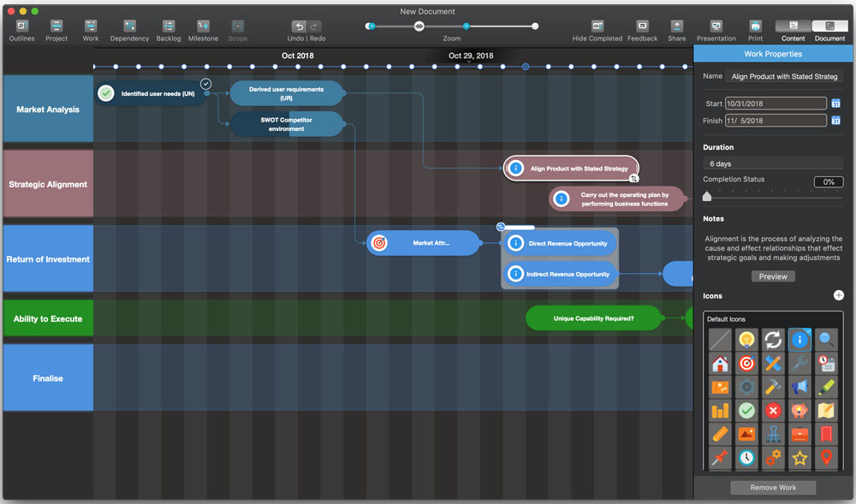Choose the red location pin icon
Image resolution: width=856 pixels, height=504 pixels.
click(x=826, y=458)
